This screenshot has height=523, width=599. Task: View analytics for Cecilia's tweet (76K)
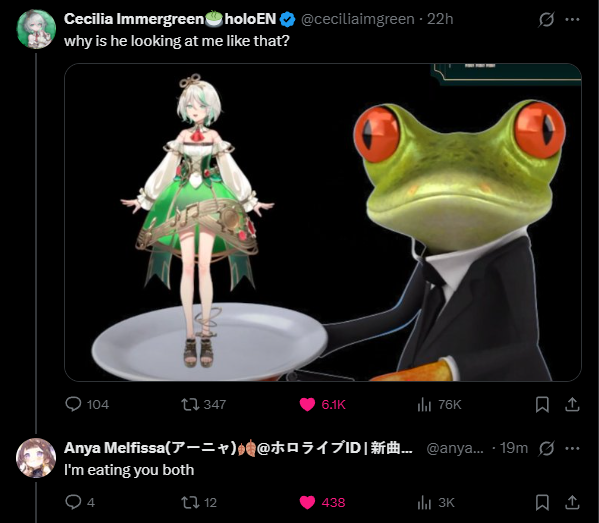(x=439, y=404)
